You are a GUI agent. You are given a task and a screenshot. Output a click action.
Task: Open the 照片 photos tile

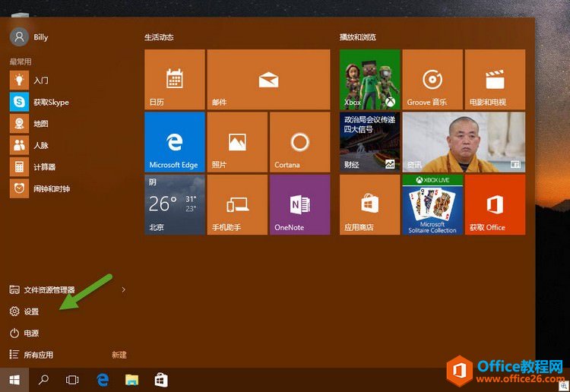click(x=237, y=142)
